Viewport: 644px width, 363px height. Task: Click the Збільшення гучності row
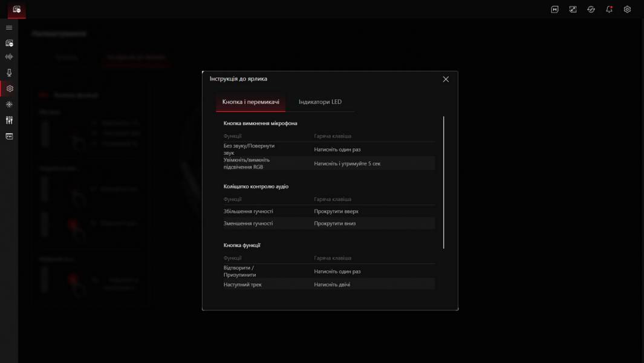click(x=328, y=211)
